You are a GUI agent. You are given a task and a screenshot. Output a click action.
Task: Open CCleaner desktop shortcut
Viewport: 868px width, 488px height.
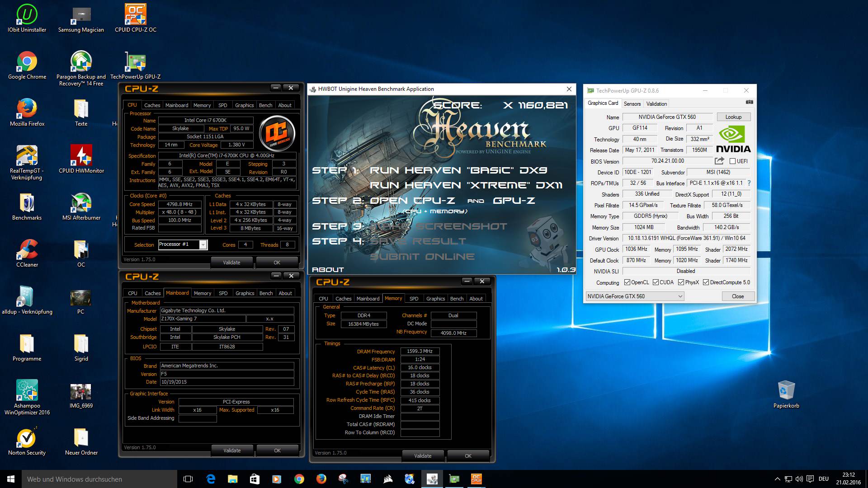pos(27,253)
